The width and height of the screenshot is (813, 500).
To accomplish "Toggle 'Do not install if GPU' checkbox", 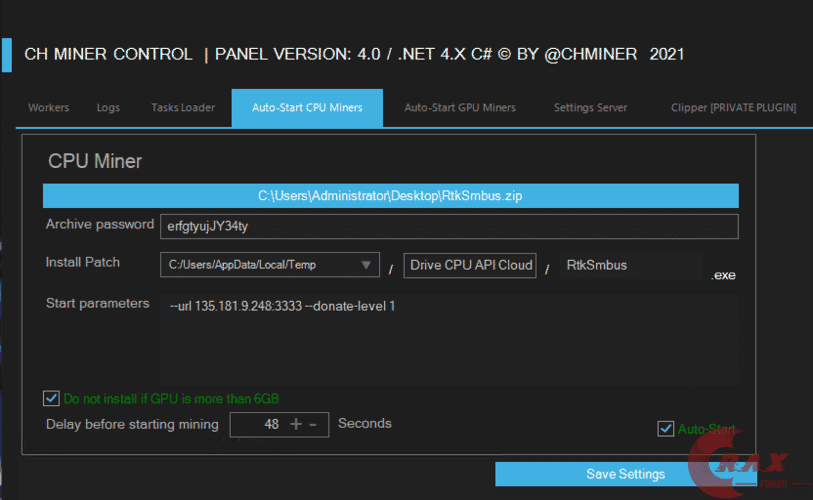I will pos(51,398).
